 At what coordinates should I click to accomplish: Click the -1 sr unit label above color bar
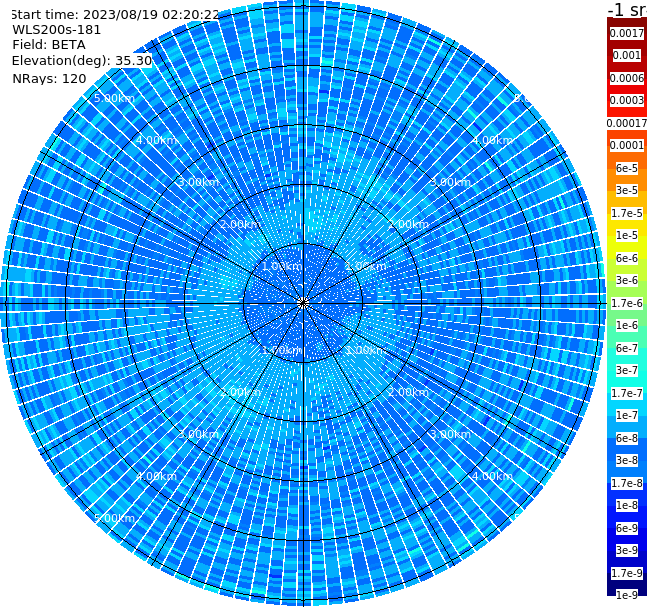[628, 10]
